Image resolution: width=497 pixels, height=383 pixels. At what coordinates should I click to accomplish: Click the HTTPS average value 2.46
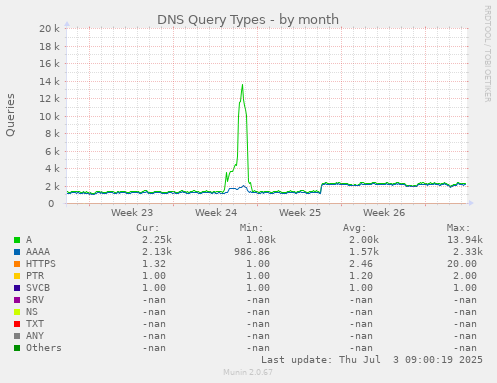pos(361,264)
